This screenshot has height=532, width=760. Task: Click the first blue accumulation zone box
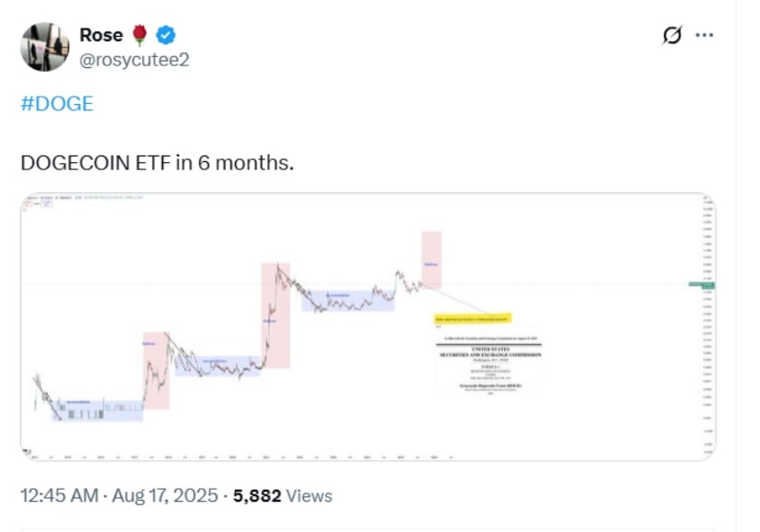click(98, 411)
